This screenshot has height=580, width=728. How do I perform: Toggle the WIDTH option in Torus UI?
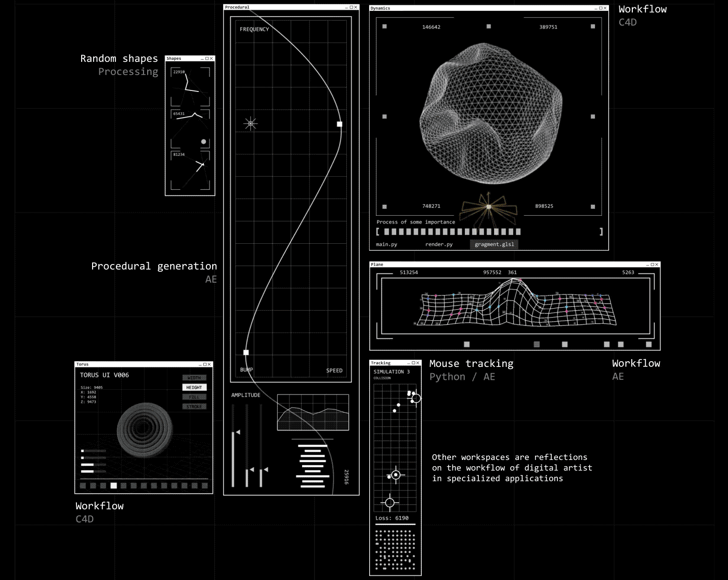point(194,377)
